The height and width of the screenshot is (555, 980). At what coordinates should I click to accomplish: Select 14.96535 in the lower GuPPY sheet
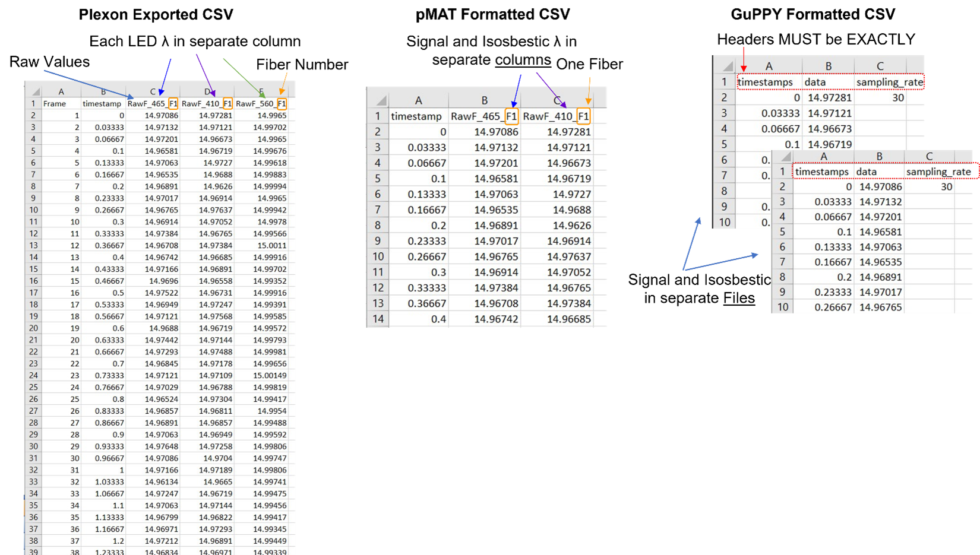pyautogui.click(x=879, y=262)
